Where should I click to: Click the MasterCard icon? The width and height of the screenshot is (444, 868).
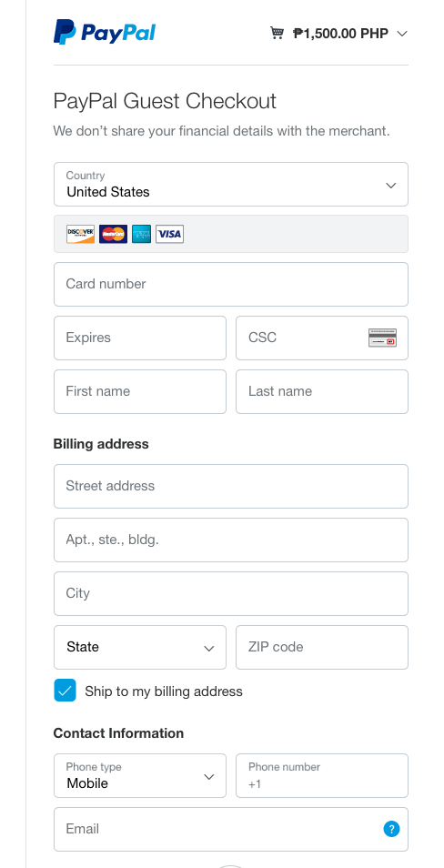pos(113,234)
